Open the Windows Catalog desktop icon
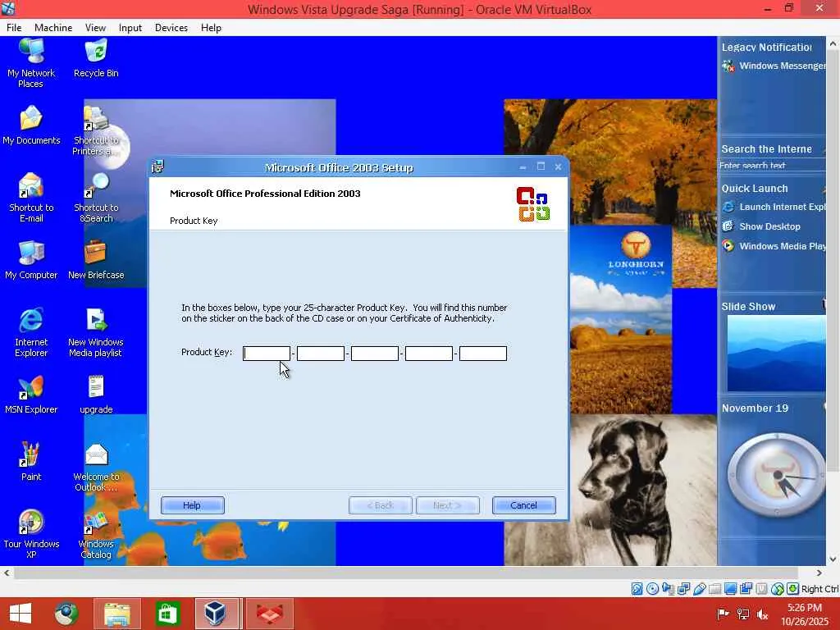The height and width of the screenshot is (630, 840). (x=96, y=534)
